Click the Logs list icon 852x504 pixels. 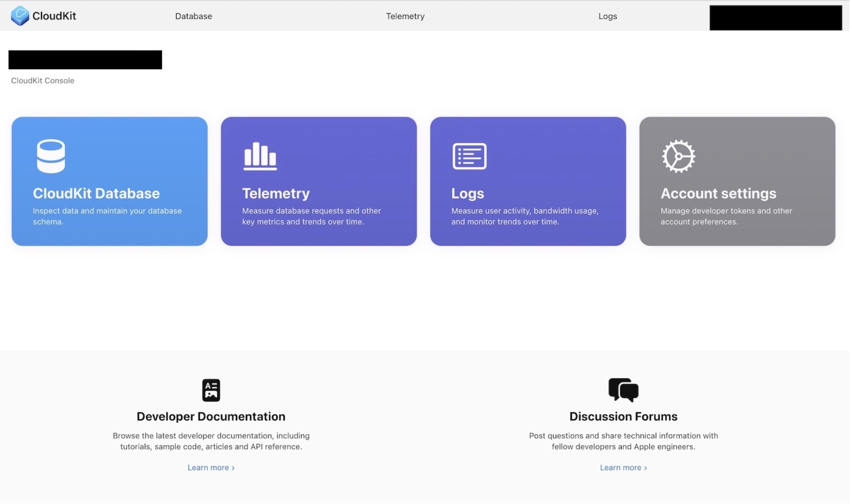pos(469,156)
